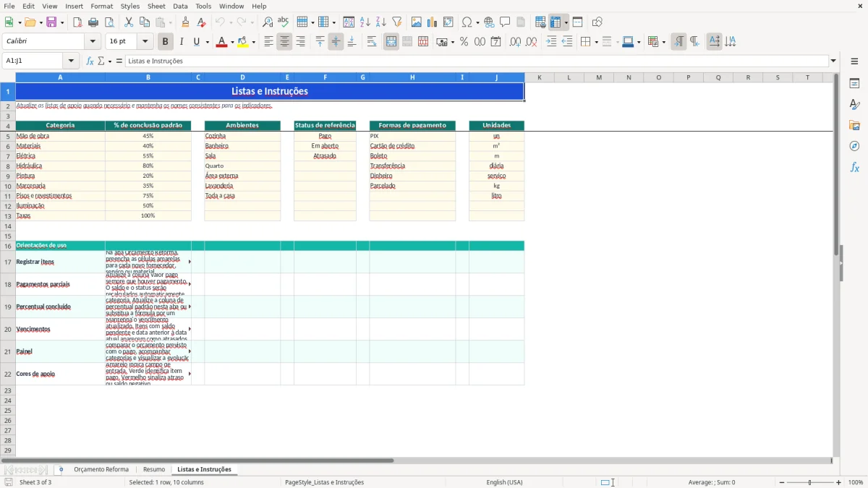Open the sidebar Styles panel
This screenshot has width=868, height=488.
(x=854, y=105)
